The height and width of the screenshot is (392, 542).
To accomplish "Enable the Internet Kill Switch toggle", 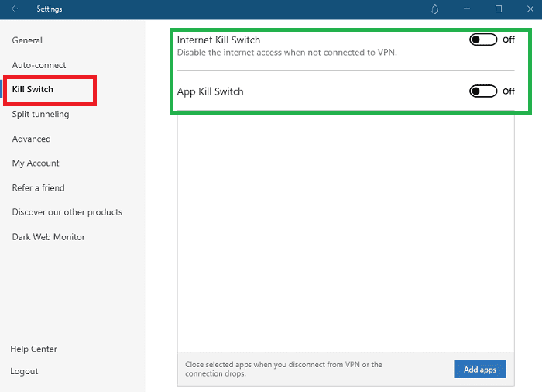I will click(483, 40).
